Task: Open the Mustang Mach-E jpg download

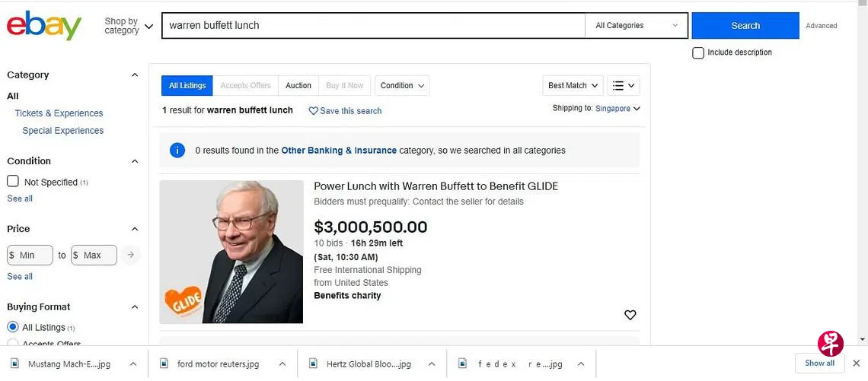Action: click(69, 364)
